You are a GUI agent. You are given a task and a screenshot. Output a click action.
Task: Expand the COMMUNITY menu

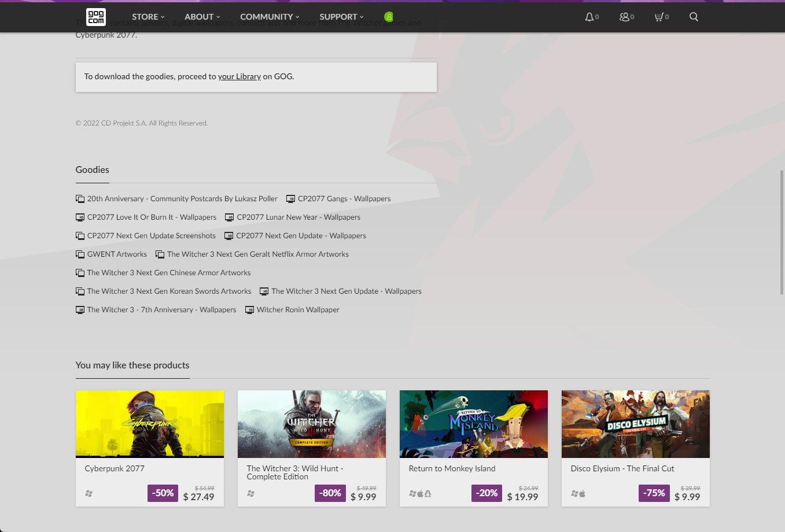tap(270, 17)
